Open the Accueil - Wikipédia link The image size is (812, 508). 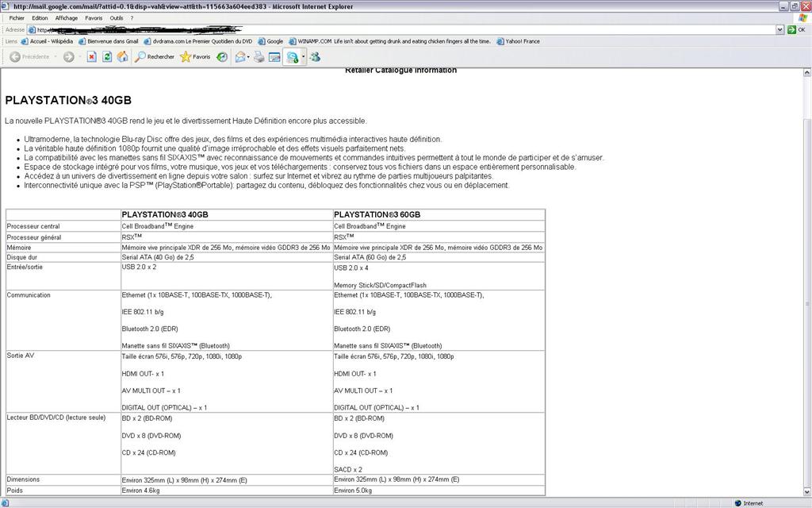pos(47,41)
